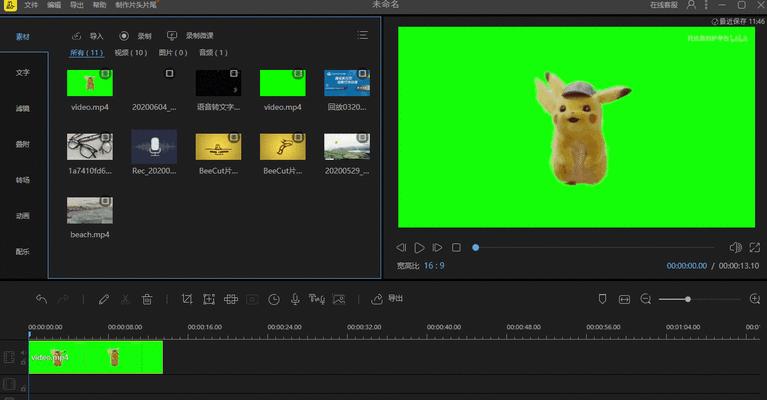The image size is (767, 400).
Task: Open the 制作片头片尾 menu item
Action: (136, 5)
